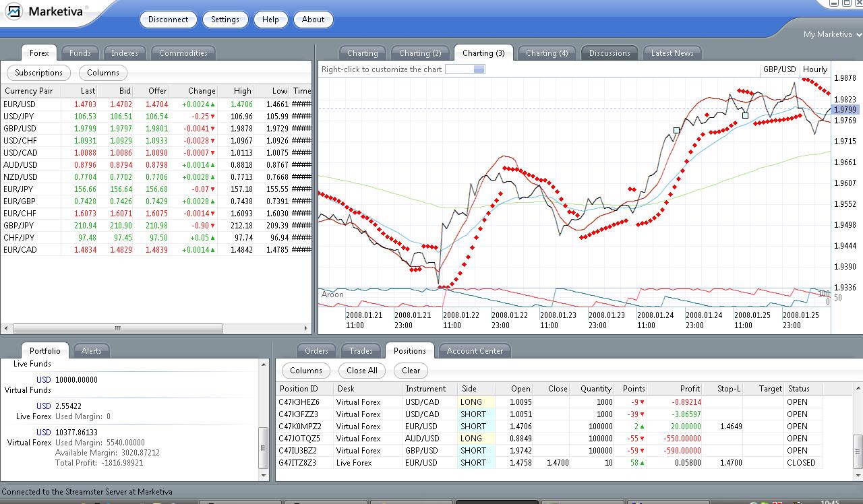
Task: Click right arrow of the Forex list scrollbar
Action: tap(306, 329)
